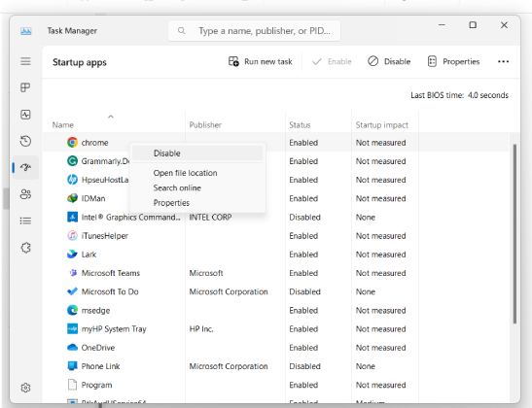The width and height of the screenshot is (532, 408).
Task: Click the IDMan app icon
Action: [x=72, y=198]
